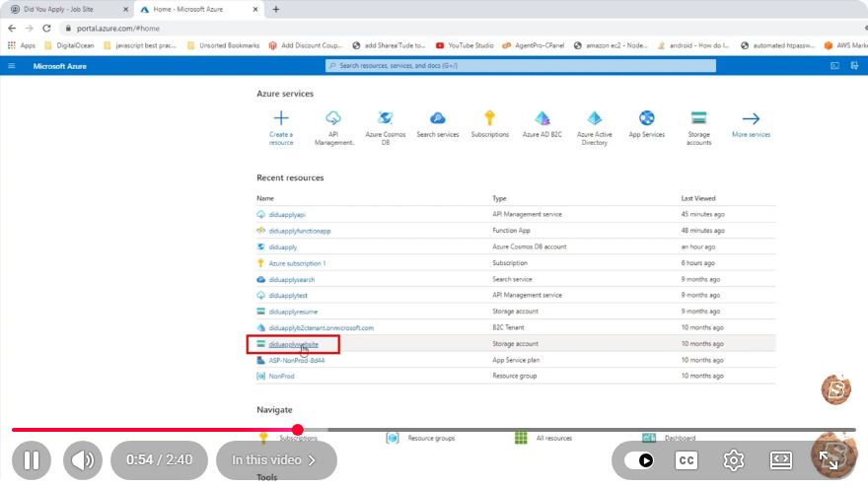
Task: Reload the browser page
Action: click(x=46, y=29)
